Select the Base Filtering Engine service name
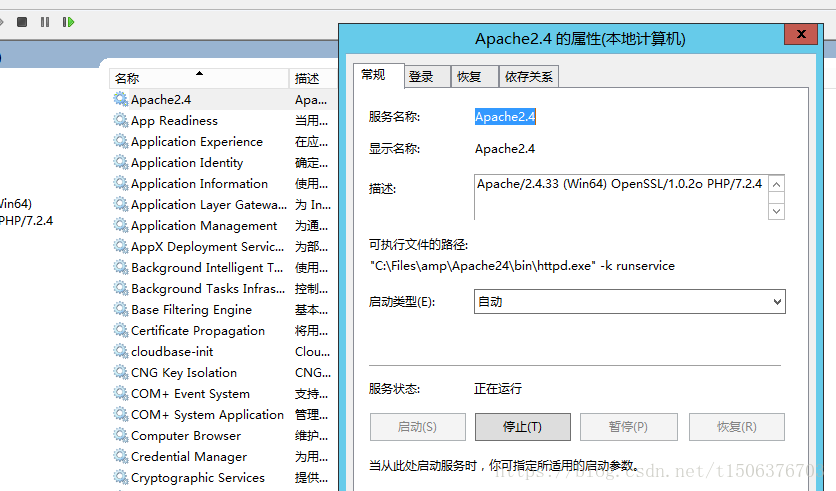Image resolution: width=836 pixels, height=491 pixels. 191,310
